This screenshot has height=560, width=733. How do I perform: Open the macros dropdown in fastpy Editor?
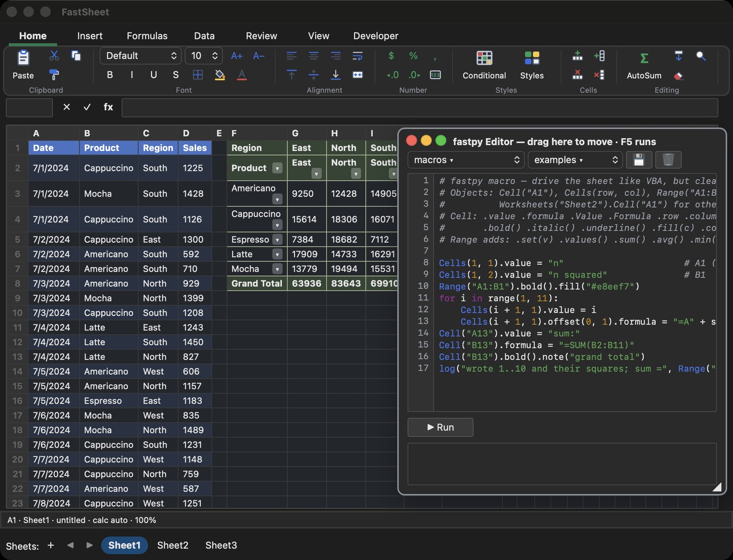point(466,160)
